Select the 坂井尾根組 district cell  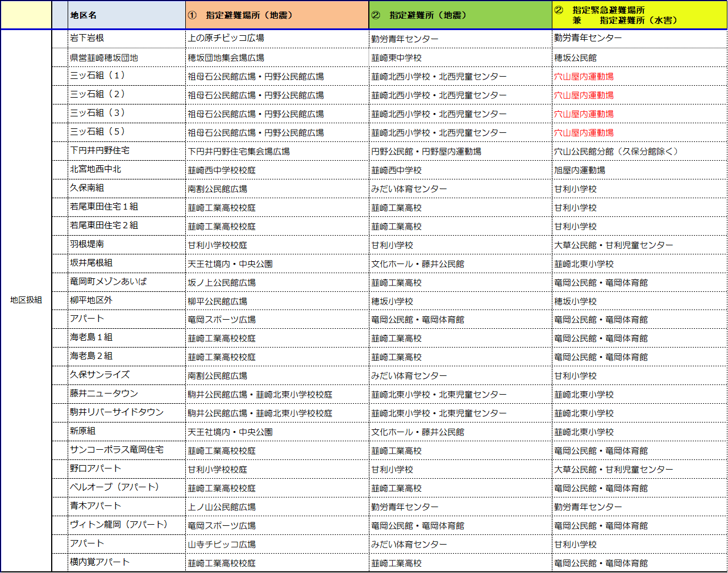tap(127, 264)
